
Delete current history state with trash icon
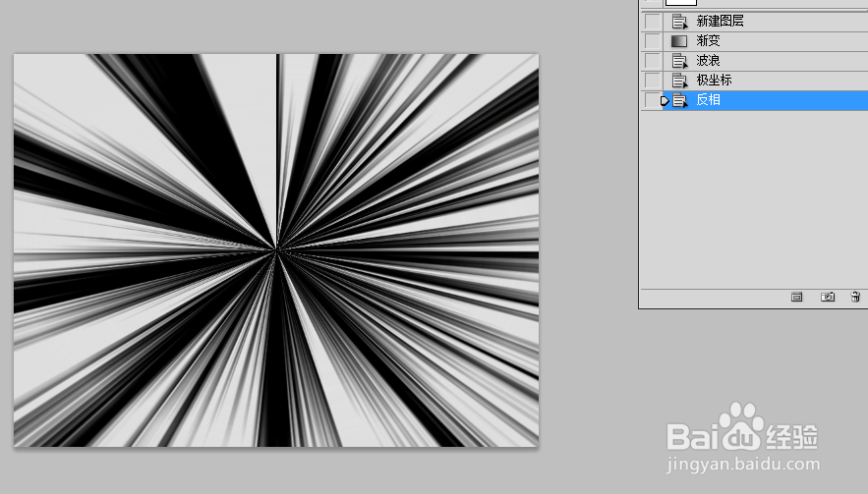point(856,297)
